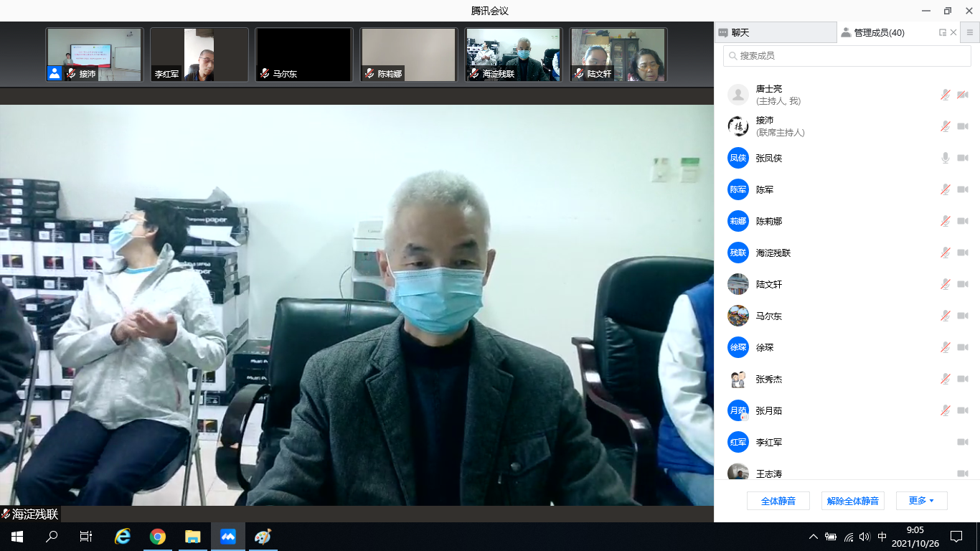Open the hamburger menu beside the members tab
980x551 pixels.
(x=970, y=32)
